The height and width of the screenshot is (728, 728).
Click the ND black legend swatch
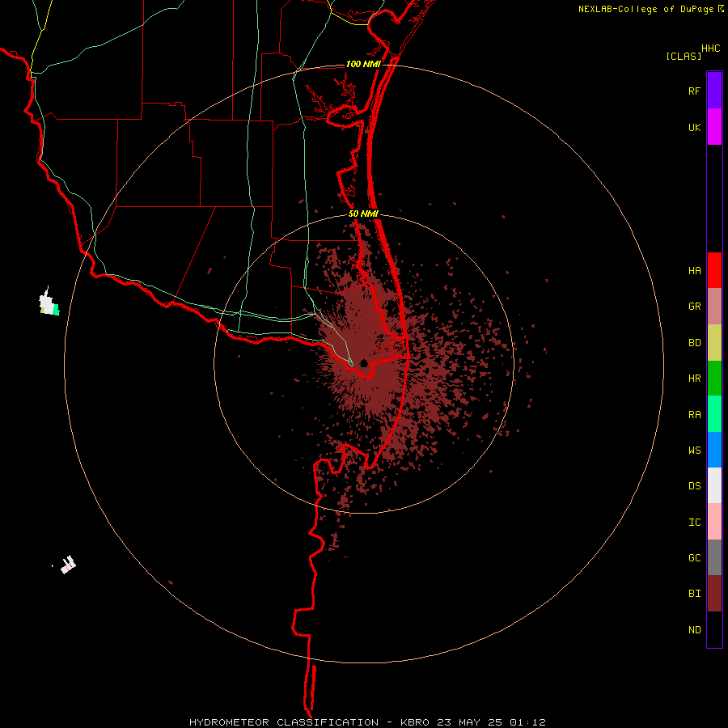click(x=714, y=629)
